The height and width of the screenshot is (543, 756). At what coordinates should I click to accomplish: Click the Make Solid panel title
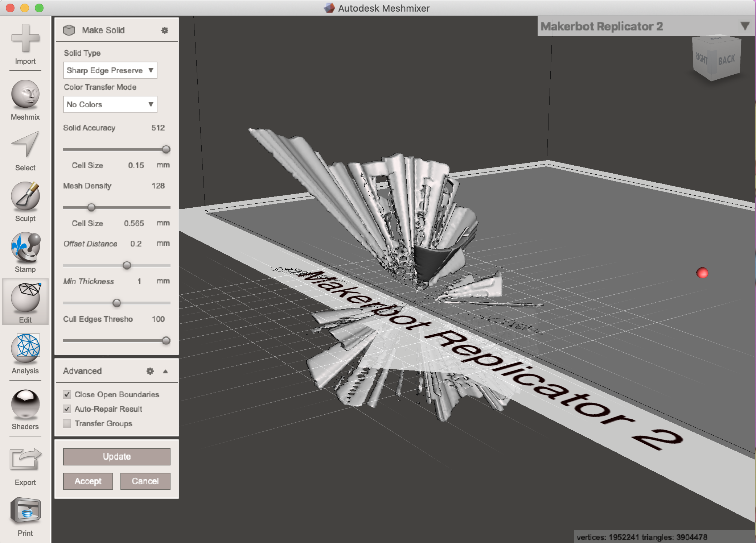click(x=103, y=30)
